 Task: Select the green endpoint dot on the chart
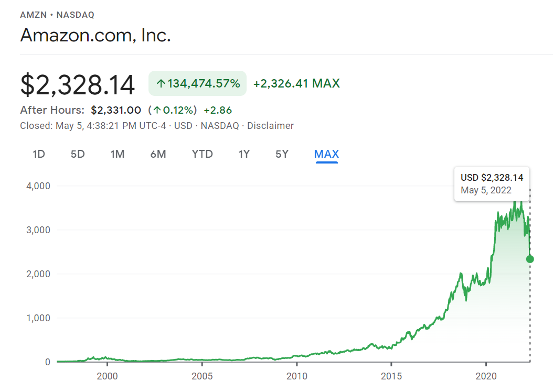(529, 258)
